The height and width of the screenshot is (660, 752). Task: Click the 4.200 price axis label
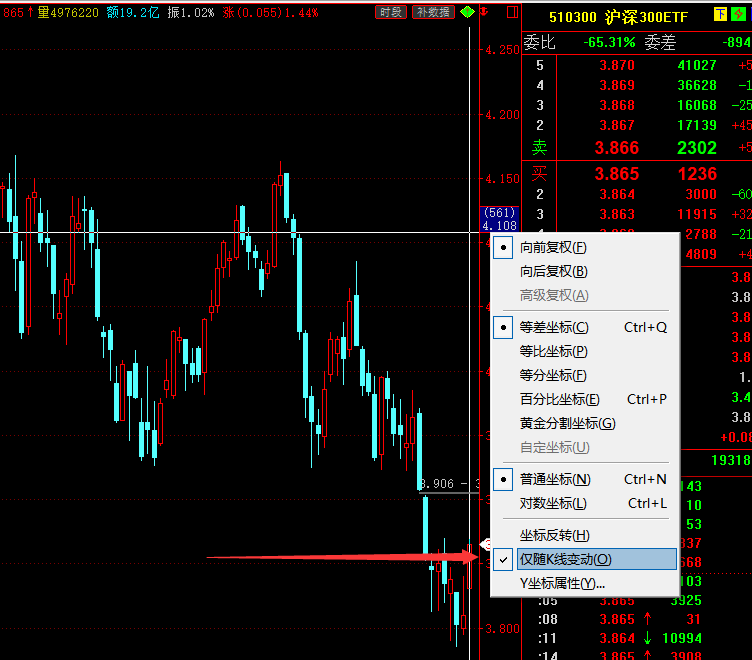coord(502,115)
